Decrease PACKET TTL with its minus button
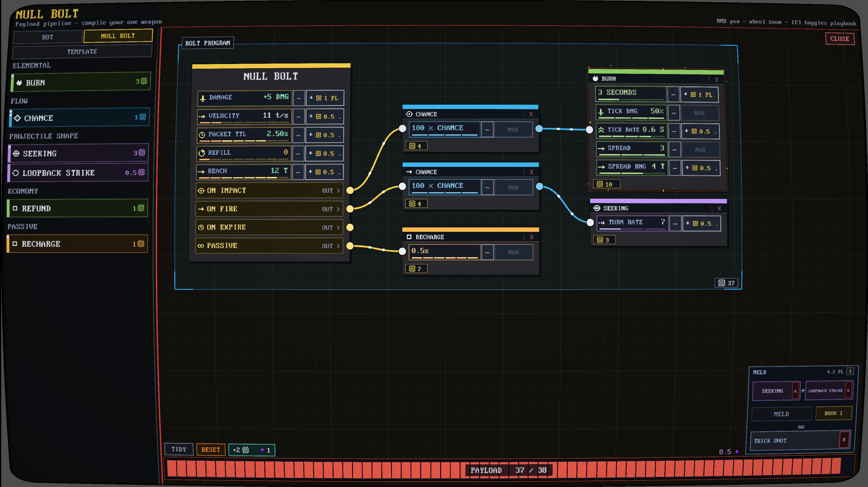The width and height of the screenshot is (868, 487). [298, 135]
